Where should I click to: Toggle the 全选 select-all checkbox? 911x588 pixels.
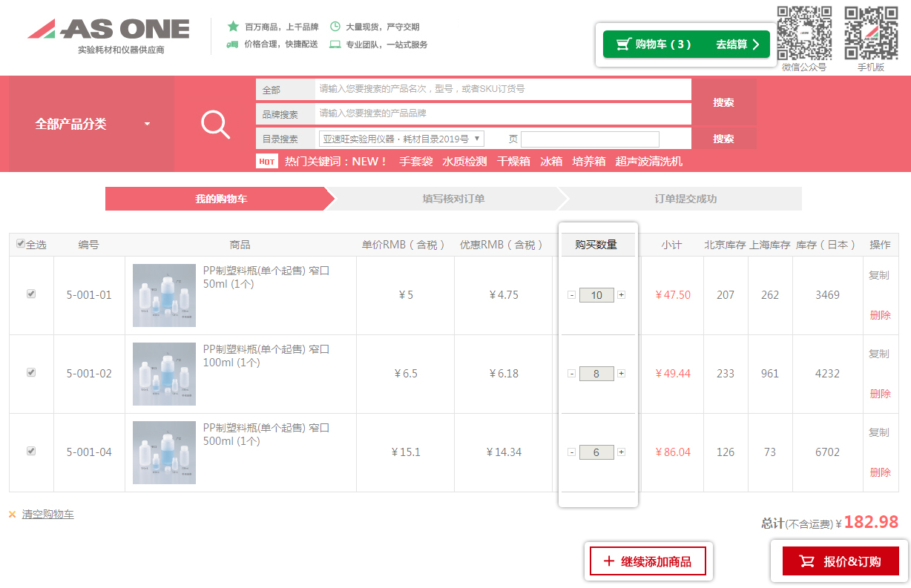(21, 244)
